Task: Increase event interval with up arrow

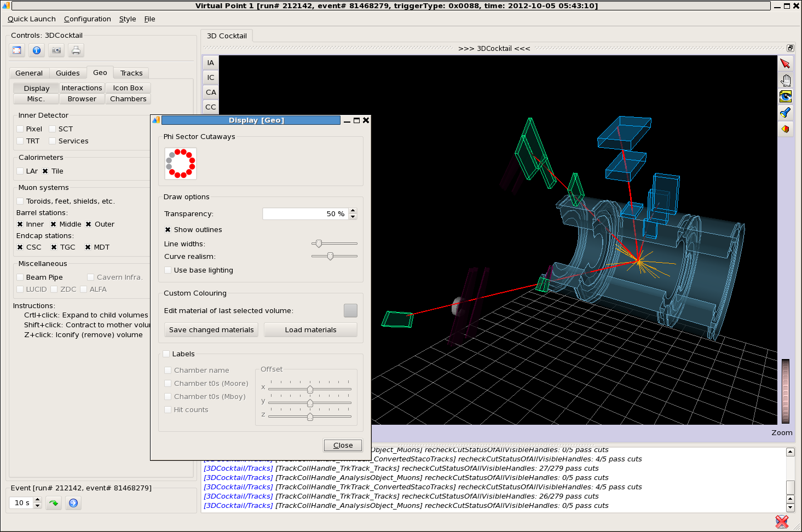Action: [38, 500]
